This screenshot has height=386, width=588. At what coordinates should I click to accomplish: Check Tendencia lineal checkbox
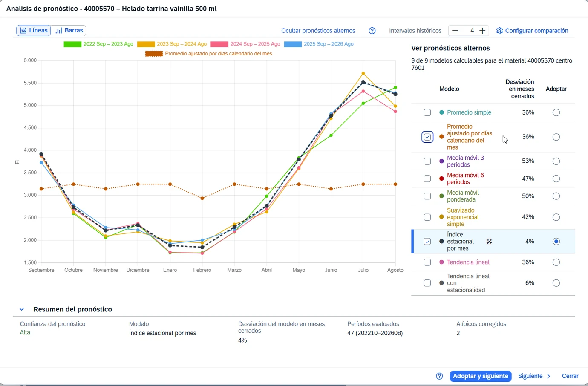click(427, 262)
